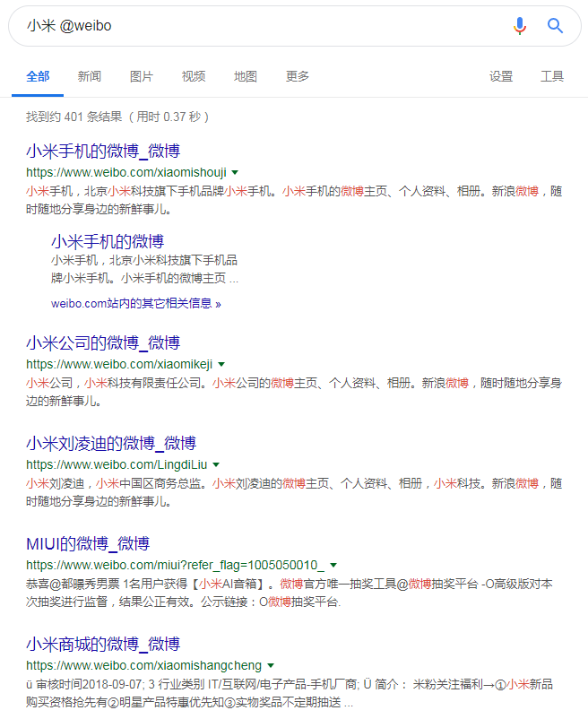588x719 pixels.
Task: Click the URL https://www.weibo.com/xiaomishangcheng
Action: (x=143, y=665)
